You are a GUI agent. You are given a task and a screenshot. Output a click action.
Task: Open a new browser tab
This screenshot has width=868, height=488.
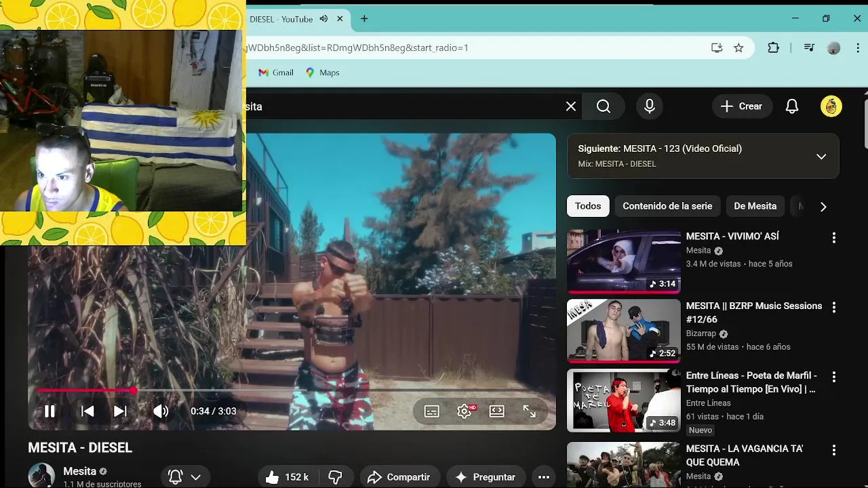[x=364, y=19]
